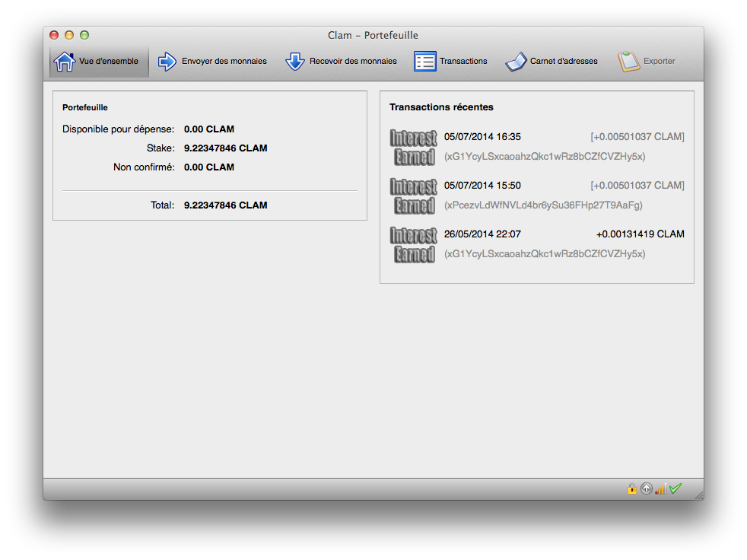This screenshot has height=560, width=747.
Task: Click the +0.00131419 CLAM amount
Action: coord(641,234)
